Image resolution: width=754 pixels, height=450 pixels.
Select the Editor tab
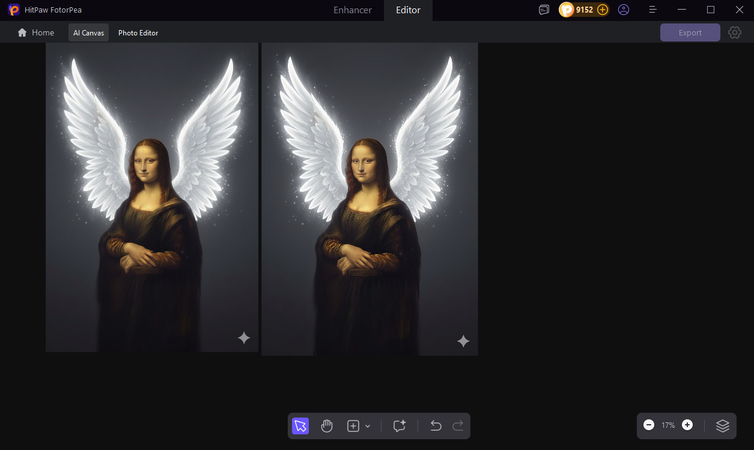[x=408, y=10]
